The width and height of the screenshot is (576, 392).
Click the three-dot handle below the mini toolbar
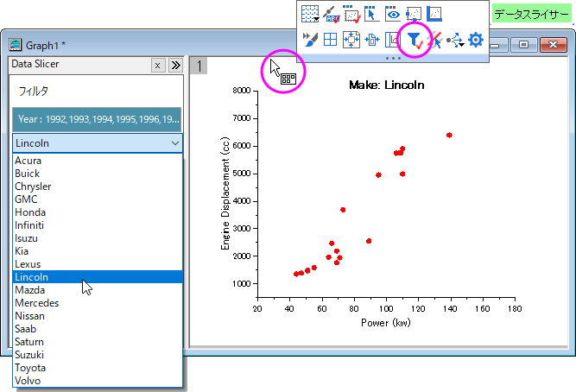(393, 58)
